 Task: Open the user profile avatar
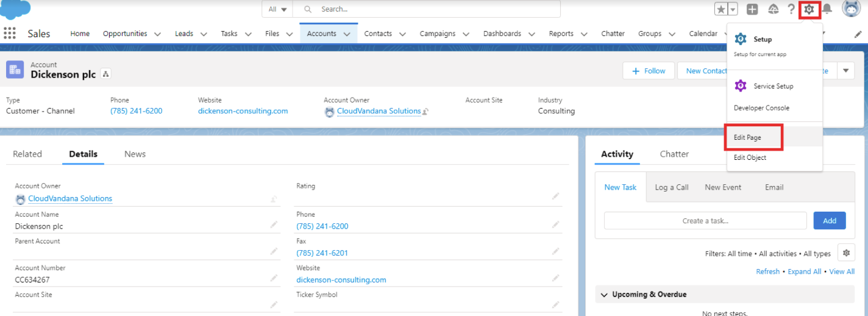[852, 9]
